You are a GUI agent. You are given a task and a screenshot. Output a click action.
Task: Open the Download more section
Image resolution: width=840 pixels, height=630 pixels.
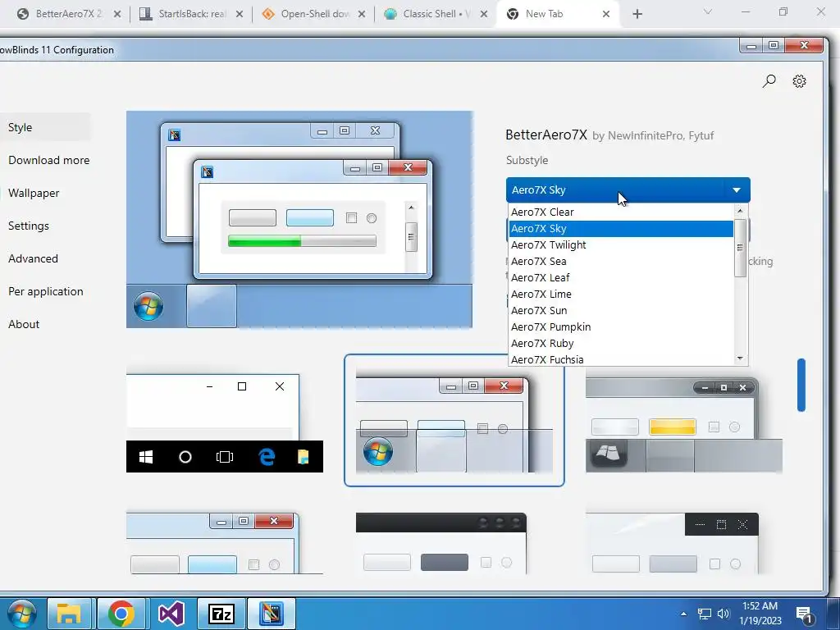(48, 160)
